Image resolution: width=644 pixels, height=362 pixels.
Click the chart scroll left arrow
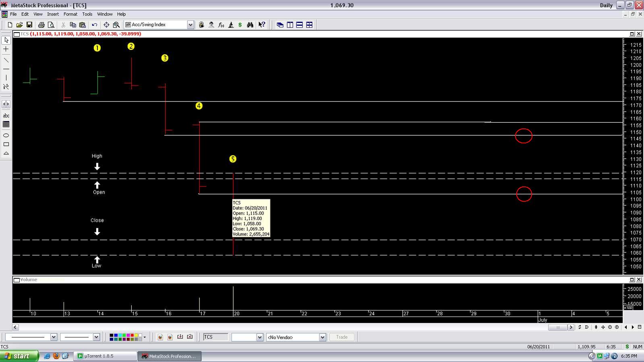pos(15,327)
